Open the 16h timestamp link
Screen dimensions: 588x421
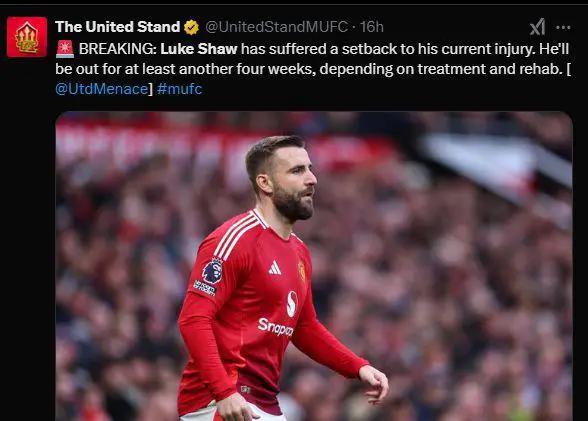(372, 27)
